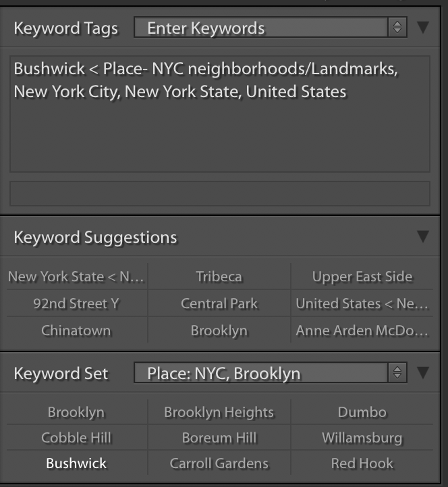Image resolution: width=448 pixels, height=487 pixels.
Task: Add the Tribeca suggested keyword
Action: click(219, 277)
